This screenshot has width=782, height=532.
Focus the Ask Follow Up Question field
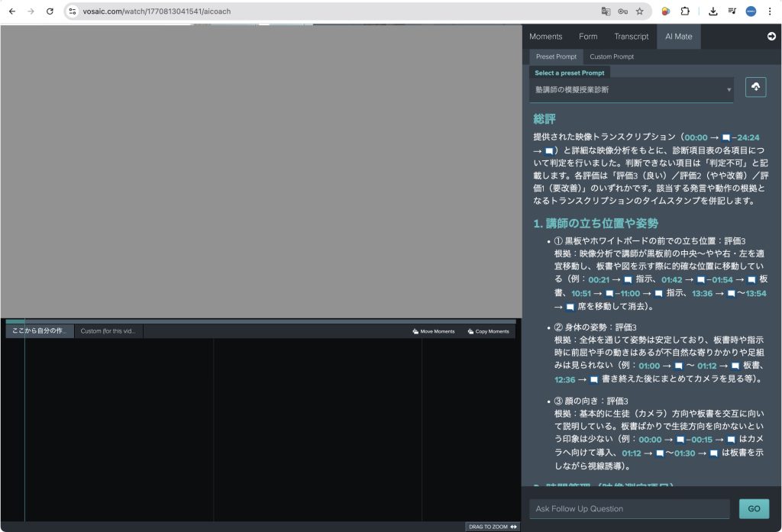point(629,509)
